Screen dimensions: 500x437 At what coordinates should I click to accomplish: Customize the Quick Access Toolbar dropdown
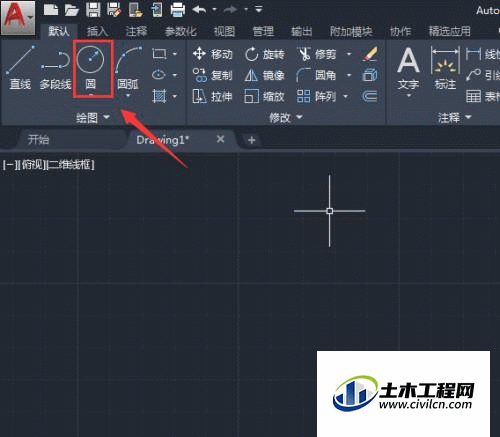pyautogui.click(x=259, y=9)
